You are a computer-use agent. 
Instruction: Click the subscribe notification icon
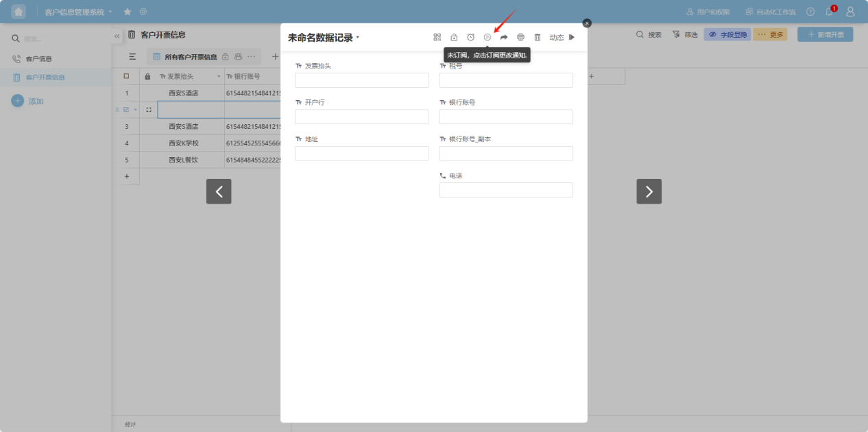point(487,37)
